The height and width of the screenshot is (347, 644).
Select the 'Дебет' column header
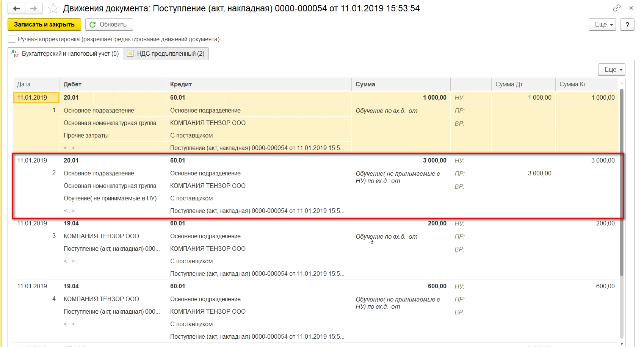click(113, 84)
